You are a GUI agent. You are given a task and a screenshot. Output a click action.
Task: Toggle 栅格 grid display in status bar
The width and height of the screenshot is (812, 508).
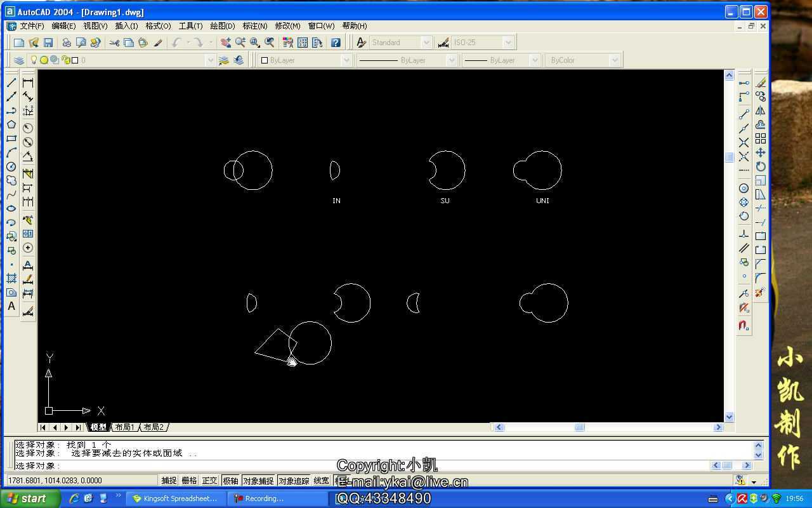coord(189,481)
